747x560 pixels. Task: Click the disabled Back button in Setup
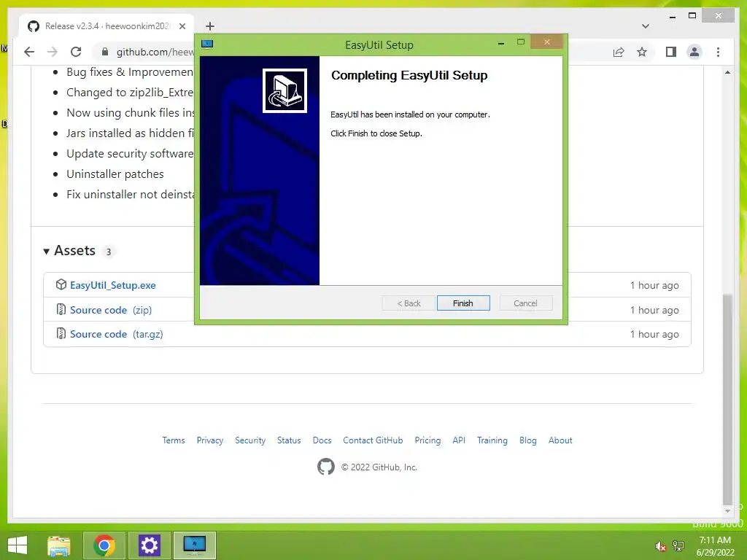tap(409, 303)
